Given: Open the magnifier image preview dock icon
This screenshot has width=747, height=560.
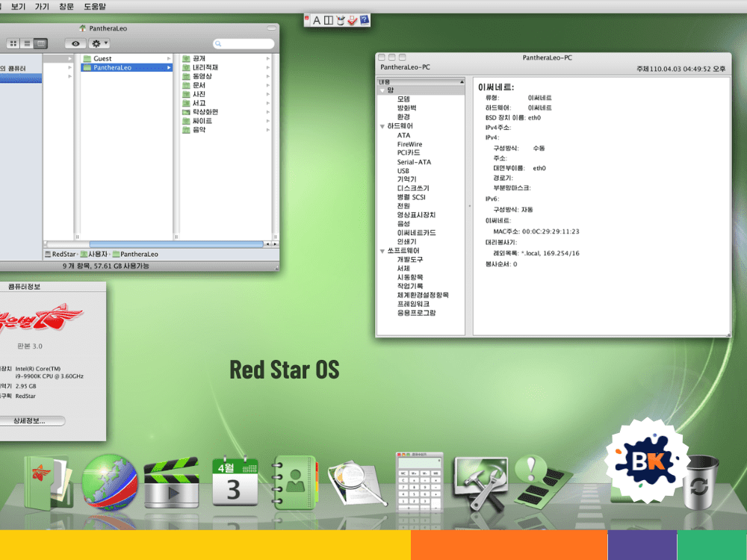Looking at the screenshot, I should (x=356, y=483).
